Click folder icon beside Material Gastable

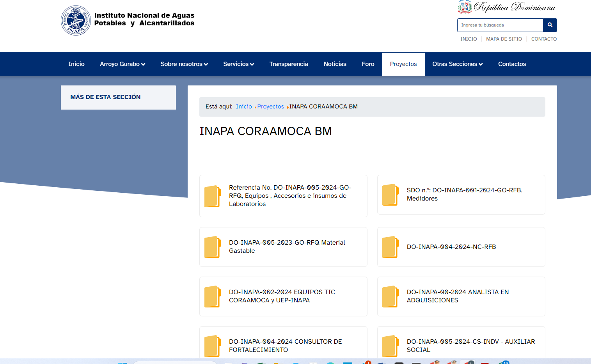coord(213,247)
